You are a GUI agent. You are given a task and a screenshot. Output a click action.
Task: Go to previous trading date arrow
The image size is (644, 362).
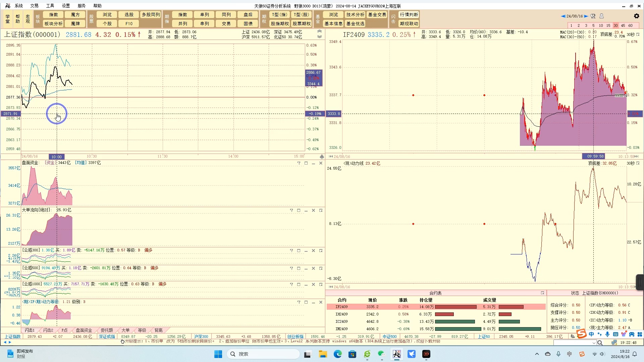click(x=563, y=16)
